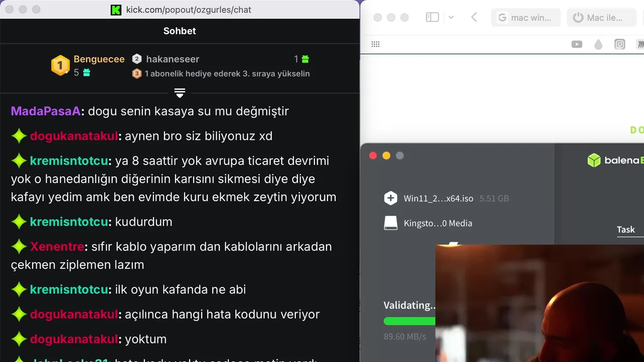Click the Win11_2...x64.iso file name
This screenshot has height=362, width=644.
438,199
